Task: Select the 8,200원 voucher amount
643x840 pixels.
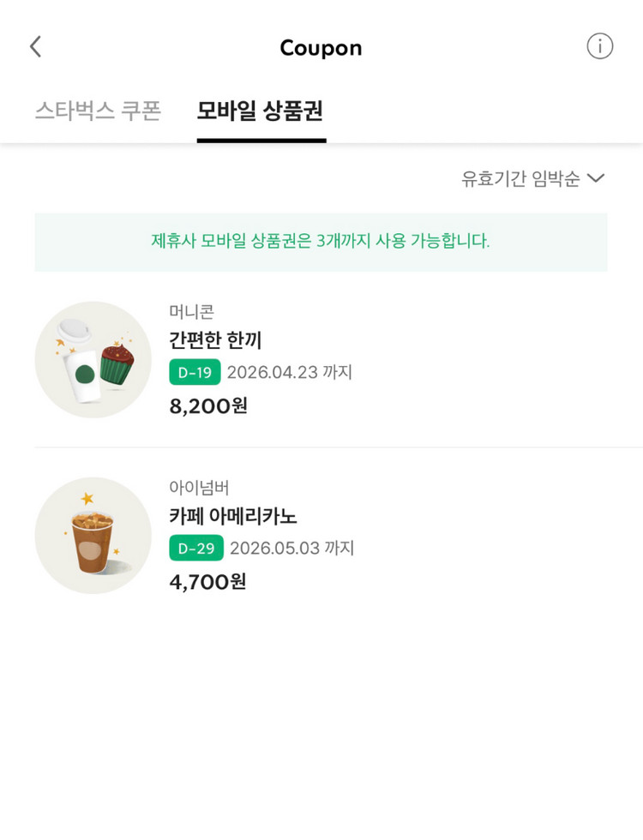Action: [208, 405]
